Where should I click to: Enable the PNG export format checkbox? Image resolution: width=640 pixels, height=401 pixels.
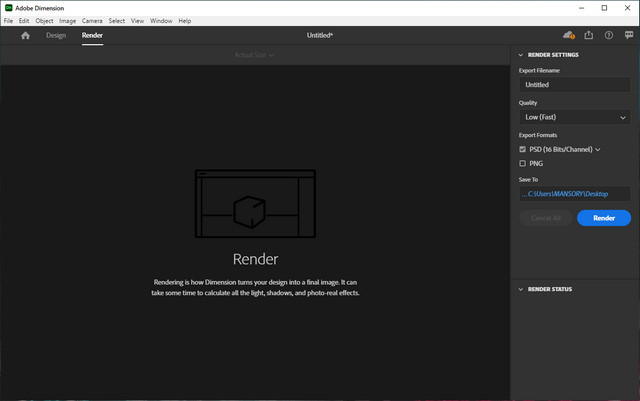[523, 163]
